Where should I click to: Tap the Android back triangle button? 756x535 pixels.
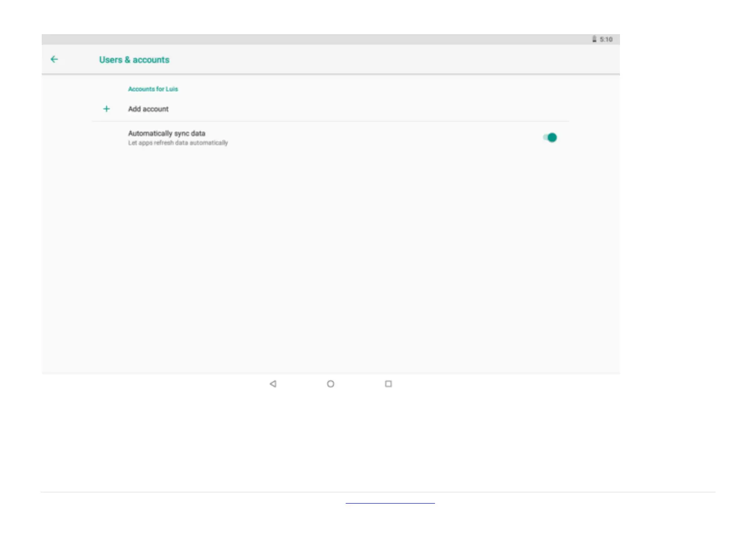click(273, 384)
